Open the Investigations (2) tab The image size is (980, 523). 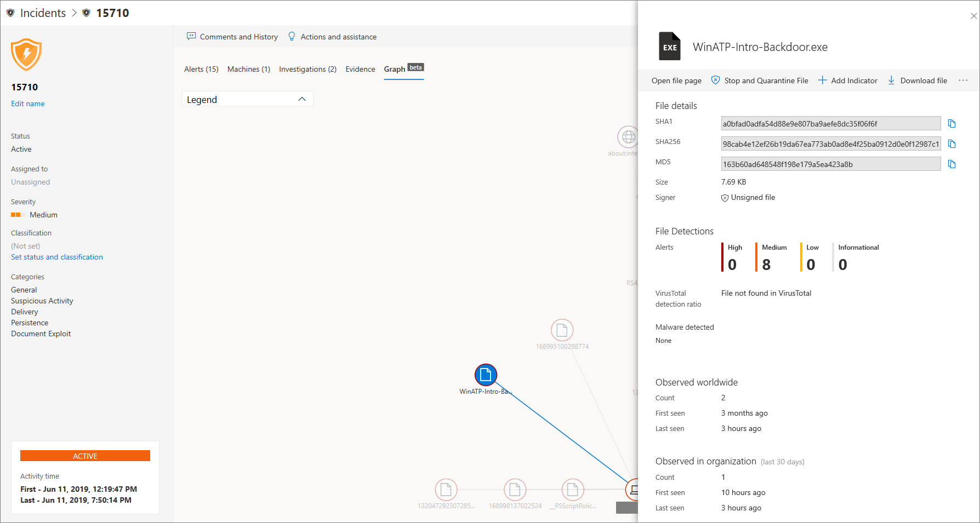pyautogui.click(x=307, y=69)
